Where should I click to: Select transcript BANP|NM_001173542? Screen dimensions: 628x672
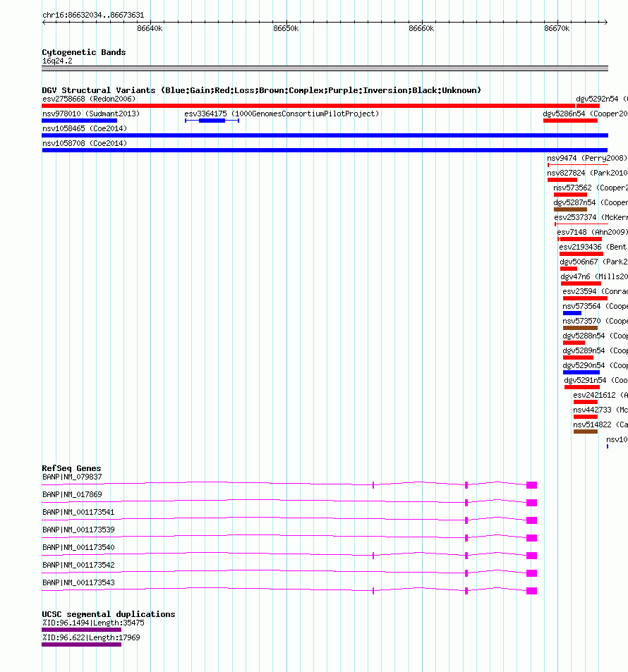click(78, 565)
